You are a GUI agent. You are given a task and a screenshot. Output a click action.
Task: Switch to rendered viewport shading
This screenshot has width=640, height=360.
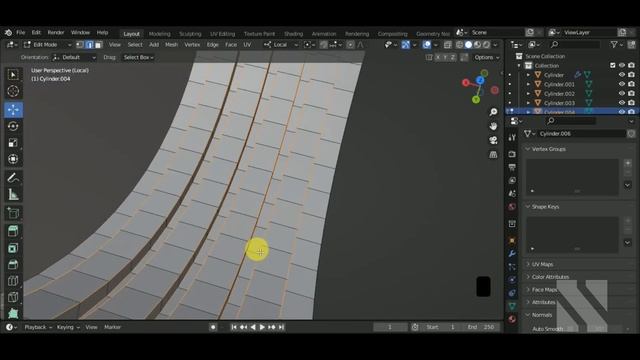(487, 45)
